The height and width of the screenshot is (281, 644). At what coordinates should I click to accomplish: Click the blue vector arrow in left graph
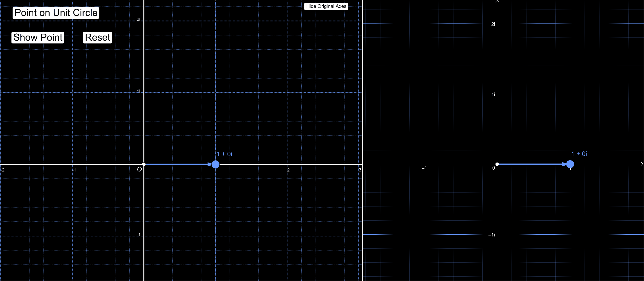[x=178, y=164]
